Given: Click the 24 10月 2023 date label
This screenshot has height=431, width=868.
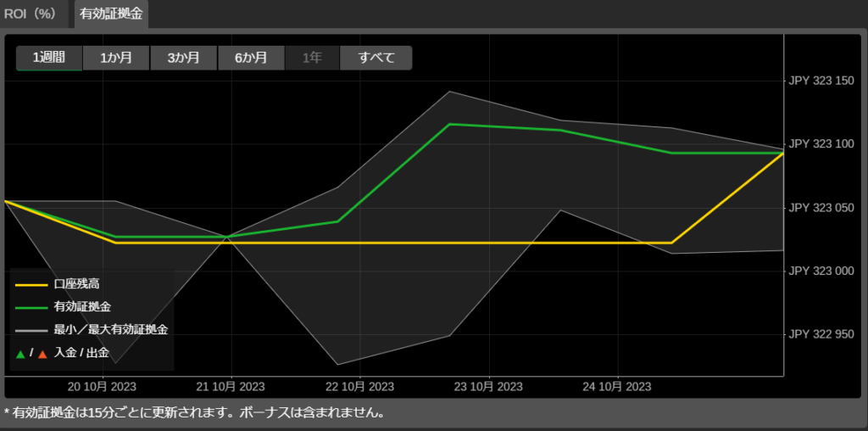Looking at the screenshot, I should pyautogui.click(x=617, y=387).
